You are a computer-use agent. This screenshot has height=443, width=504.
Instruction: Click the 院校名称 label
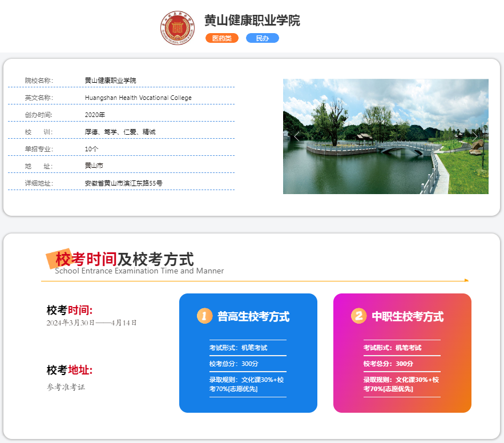pos(39,80)
